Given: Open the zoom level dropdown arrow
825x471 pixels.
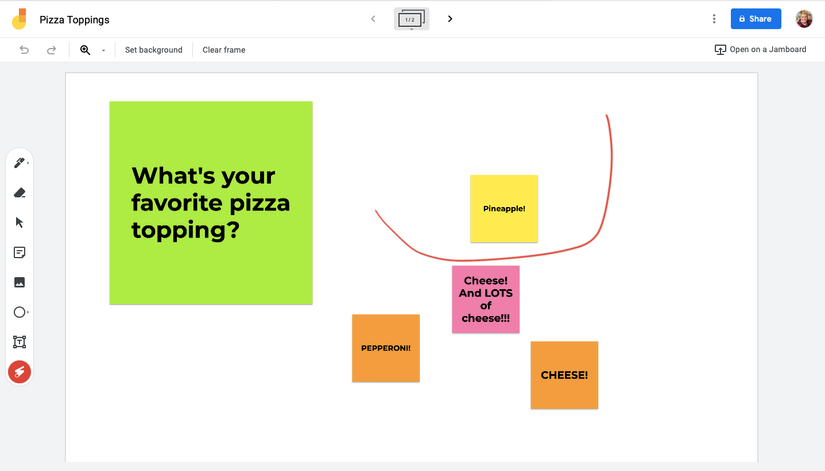Looking at the screenshot, I should [104, 50].
